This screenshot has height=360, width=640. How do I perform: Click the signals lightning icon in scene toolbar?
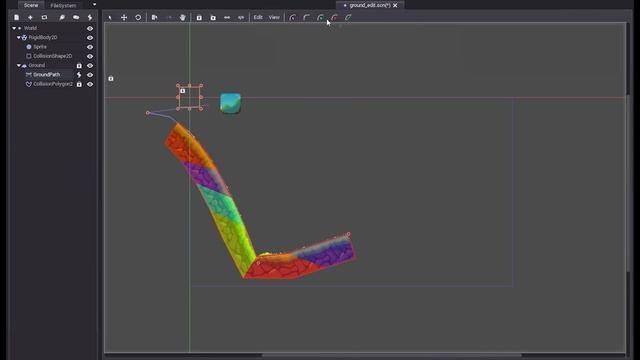[x=90, y=18]
